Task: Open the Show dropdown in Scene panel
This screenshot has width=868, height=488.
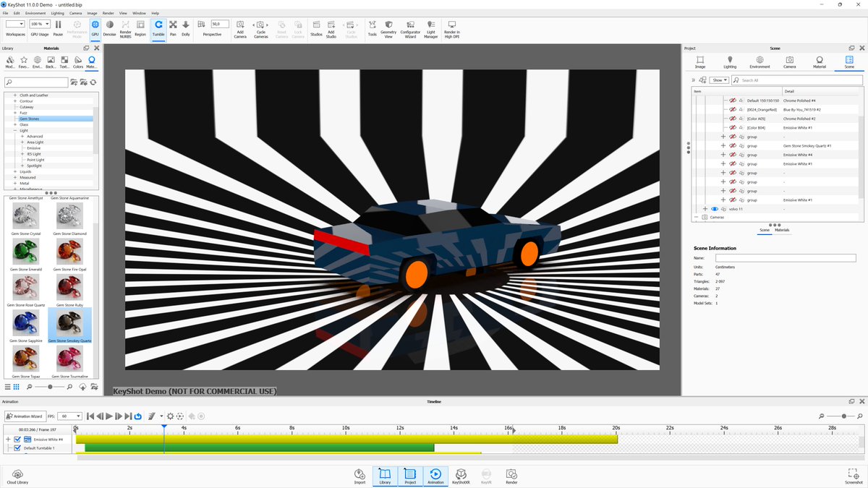Action: coord(719,80)
